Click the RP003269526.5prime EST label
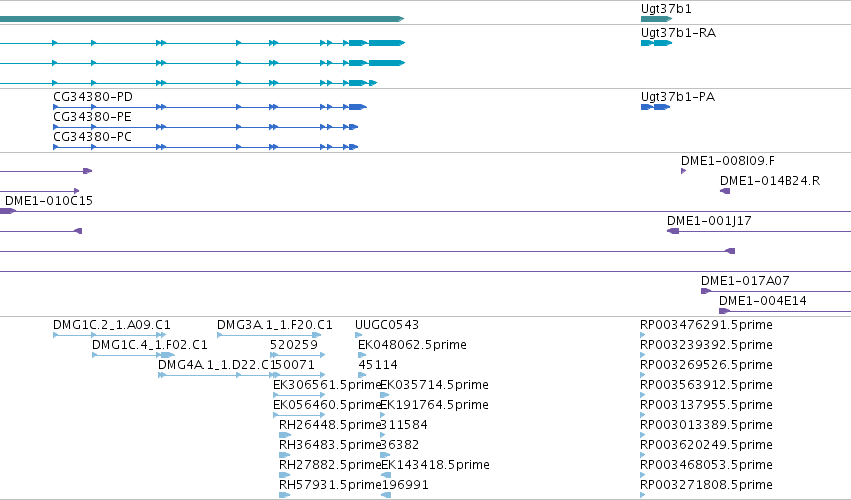851x500 pixels. point(706,365)
